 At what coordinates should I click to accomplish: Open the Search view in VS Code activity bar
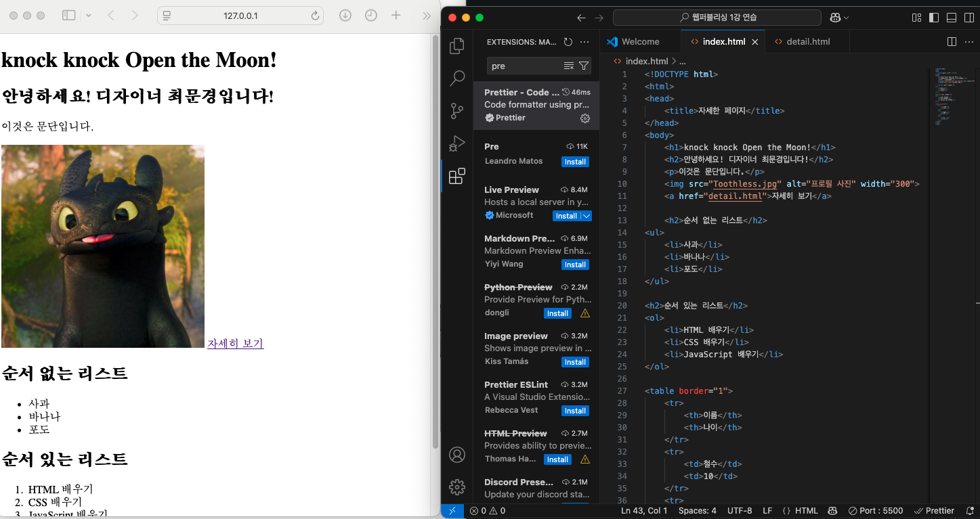(x=457, y=78)
